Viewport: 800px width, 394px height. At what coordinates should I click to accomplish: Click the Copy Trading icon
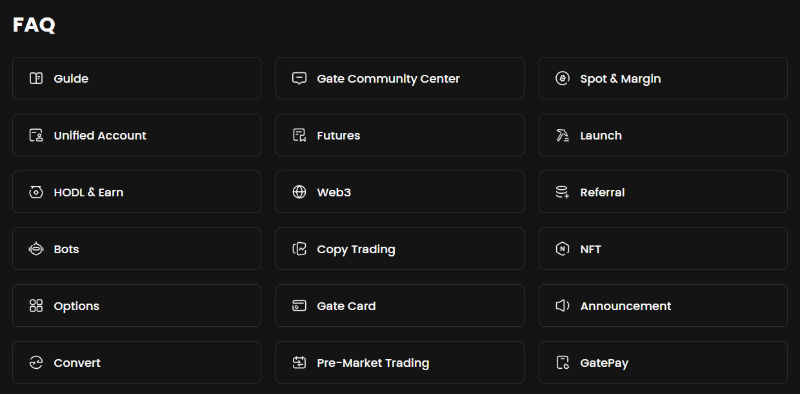point(299,249)
